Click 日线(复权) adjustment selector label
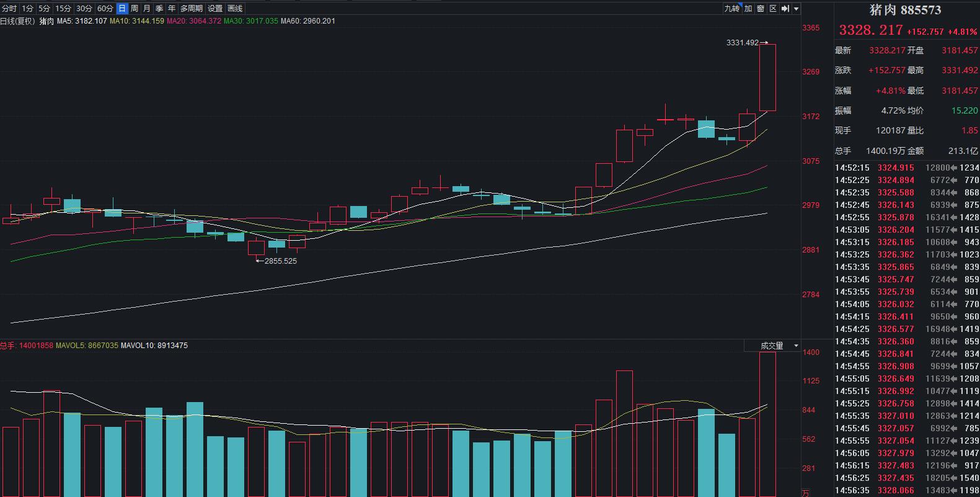 17,21
